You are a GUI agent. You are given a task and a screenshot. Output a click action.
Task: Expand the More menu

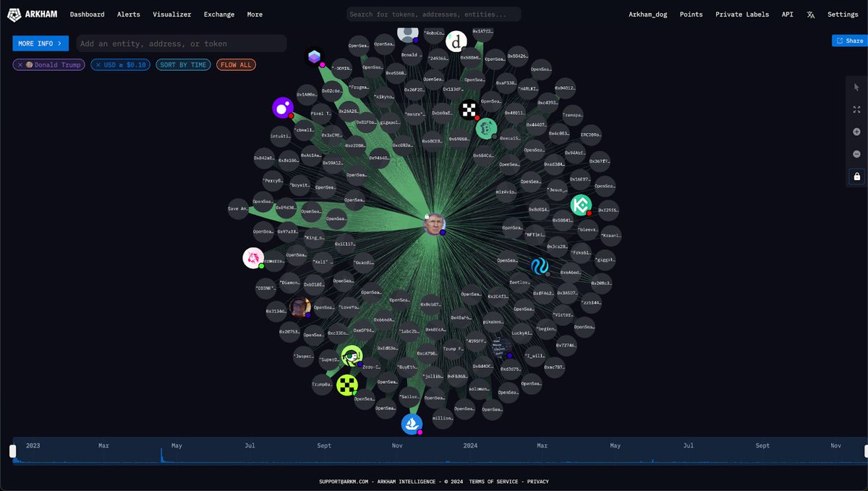[255, 14]
